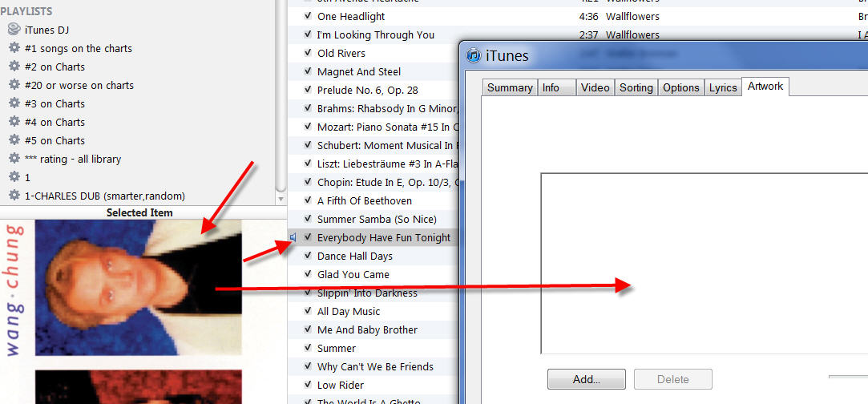The height and width of the screenshot is (404, 868).
Task: Click the Wang Chung album artwork thumbnail
Action: click(x=139, y=287)
